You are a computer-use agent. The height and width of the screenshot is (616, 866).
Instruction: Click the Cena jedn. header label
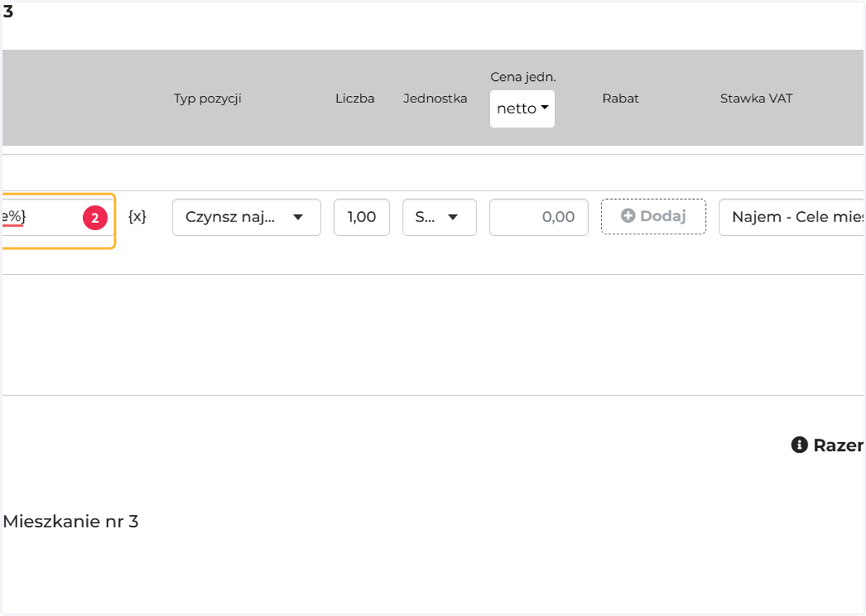[x=523, y=77]
